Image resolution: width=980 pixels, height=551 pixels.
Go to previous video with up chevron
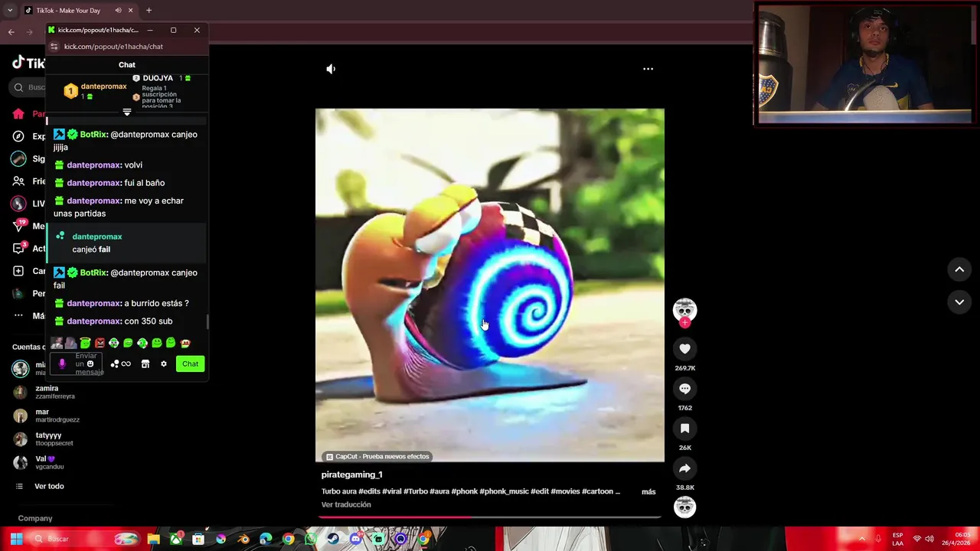[959, 269]
